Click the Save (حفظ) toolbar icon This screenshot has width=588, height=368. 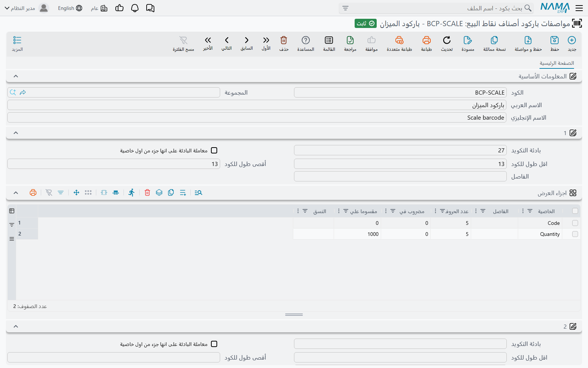coord(555,40)
